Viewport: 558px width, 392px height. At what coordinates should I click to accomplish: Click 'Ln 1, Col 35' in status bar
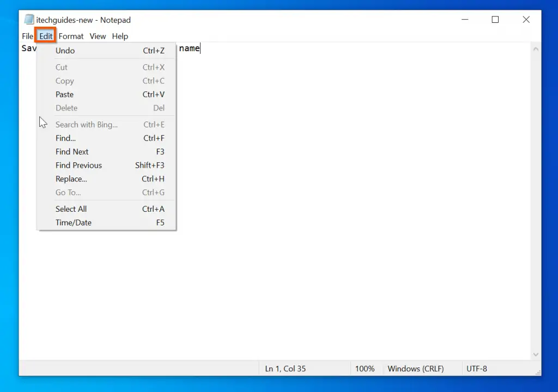pyautogui.click(x=285, y=369)
